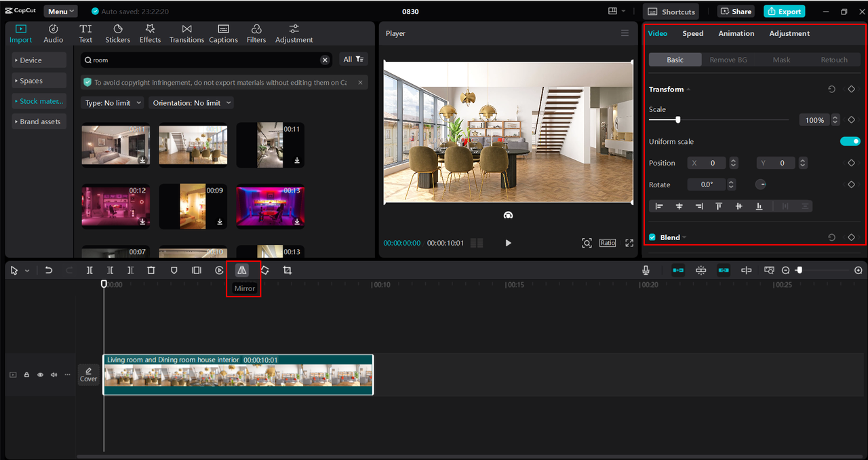Open select tool dropdown arrow
Screen dimensions: 868x460
coord(27,271)
